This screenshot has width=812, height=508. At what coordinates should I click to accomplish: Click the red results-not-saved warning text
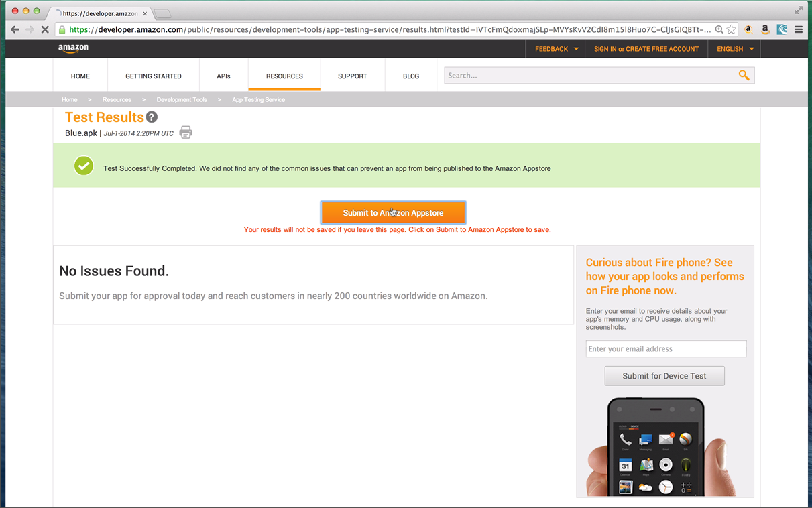point(397,229)
